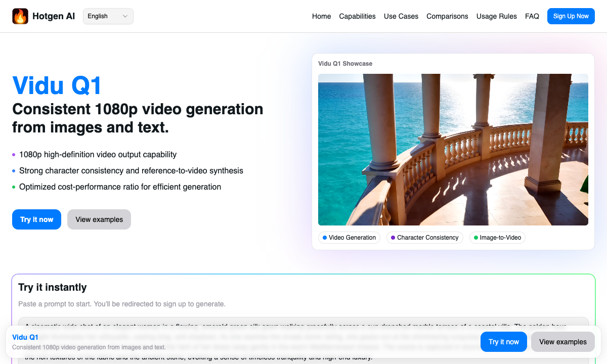Select the Image-to-Video tag
The width and height of the screenshot is (607, 364).
[x=497, y=238]
